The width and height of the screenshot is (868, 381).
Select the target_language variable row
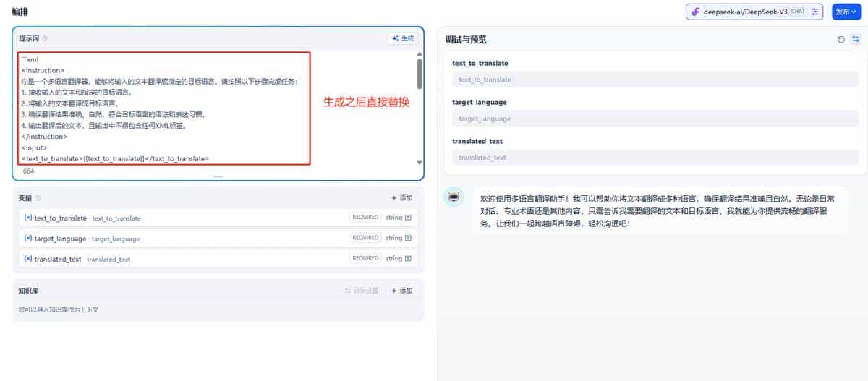tap(218, 238)
